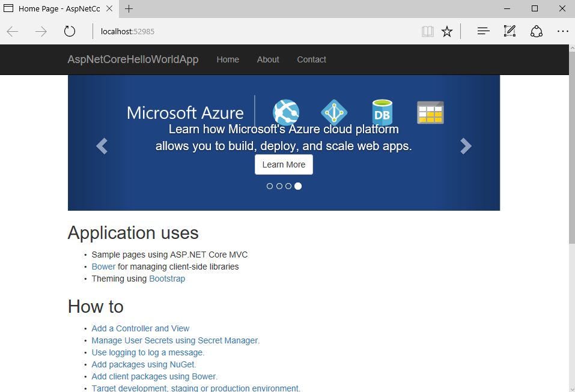Click the Azure web apps globe icon
Image resolution: width=575 pixels, height=392 pixels.
tap(286, 112)
